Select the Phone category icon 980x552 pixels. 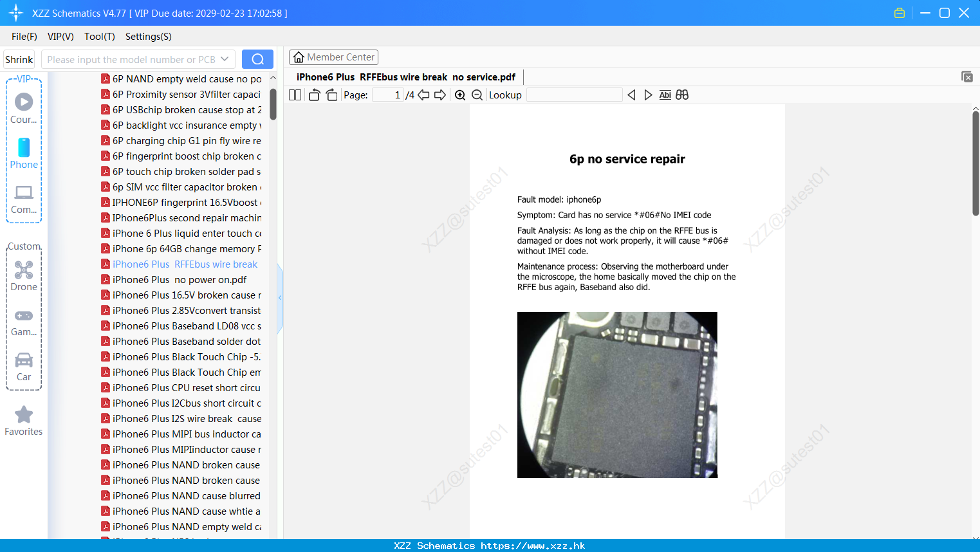pyautogui.click(x=24, y=153)
